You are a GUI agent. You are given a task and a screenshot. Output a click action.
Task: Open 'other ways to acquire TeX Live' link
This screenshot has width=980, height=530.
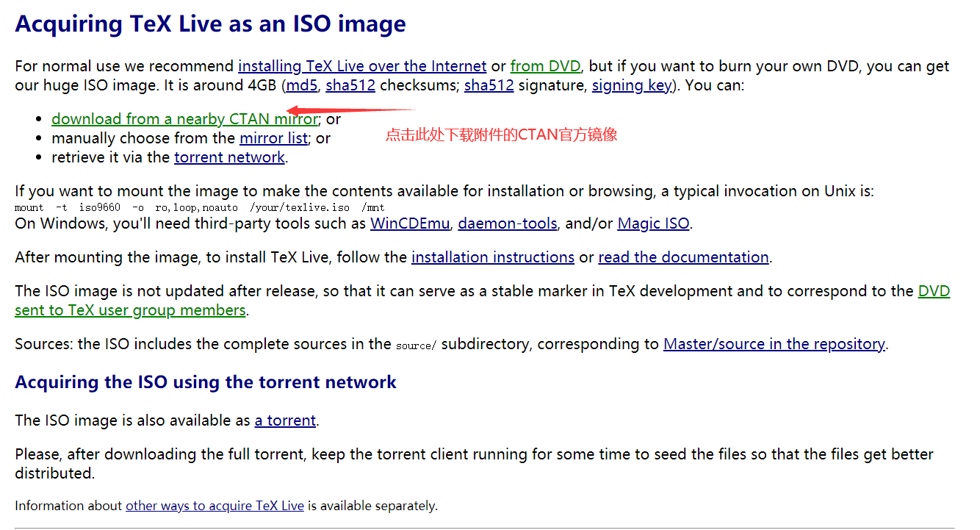point(215,506)
